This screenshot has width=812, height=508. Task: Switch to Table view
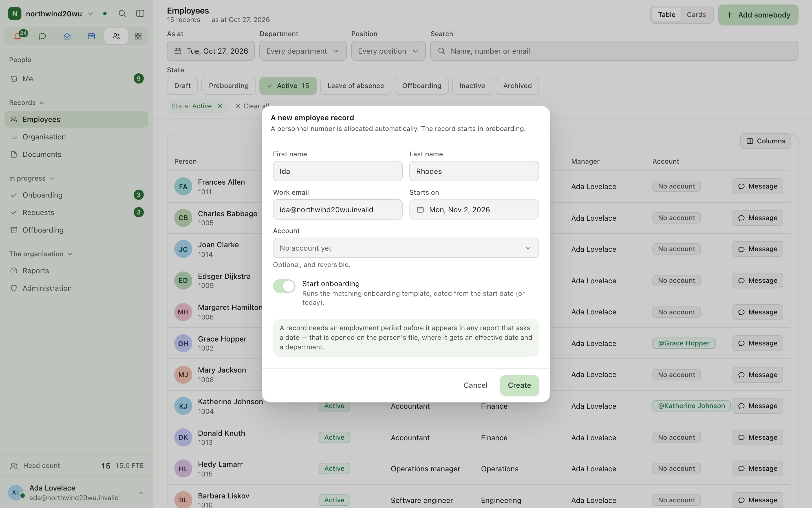pyautogui.click(x=667, y=15)
